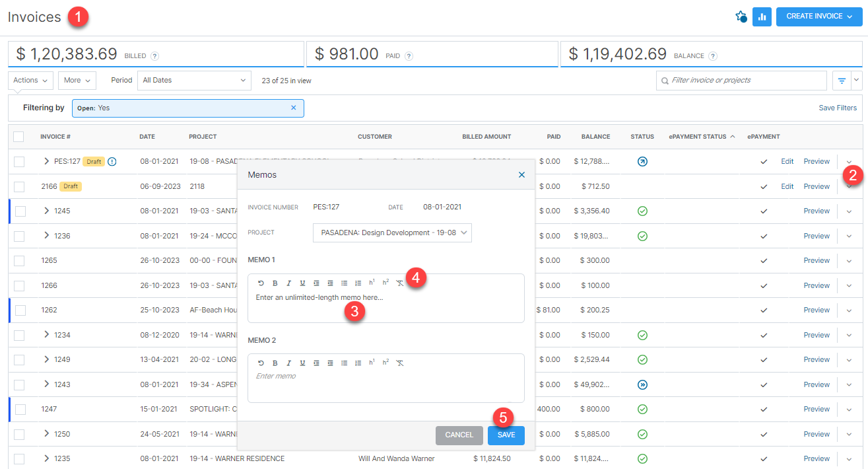This screenshot has width=868, height=469.
Task: Open the More menu
Action: (77, 80)
